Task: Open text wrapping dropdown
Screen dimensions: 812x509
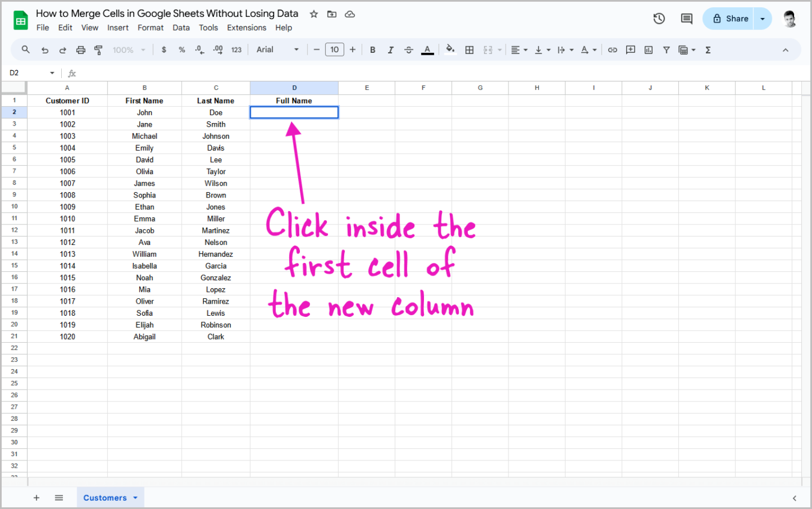Action: (x=565, y=50)
